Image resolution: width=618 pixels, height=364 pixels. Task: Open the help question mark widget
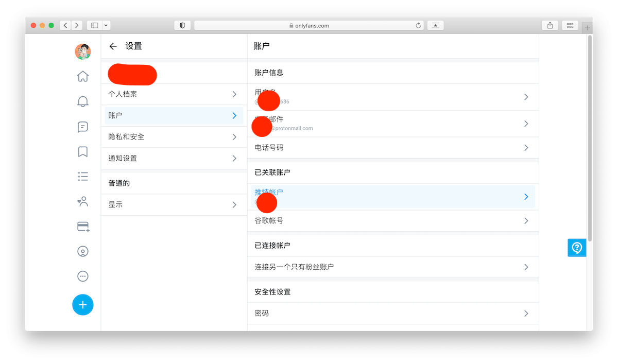[577, 248]
